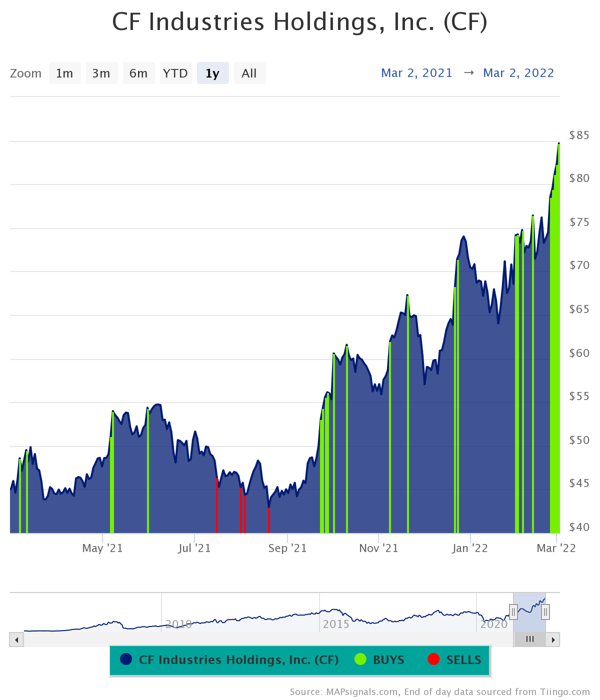Viewport: 600px width, 700px height.
Task: Show All data range
Action: click(x=249, y=73)
